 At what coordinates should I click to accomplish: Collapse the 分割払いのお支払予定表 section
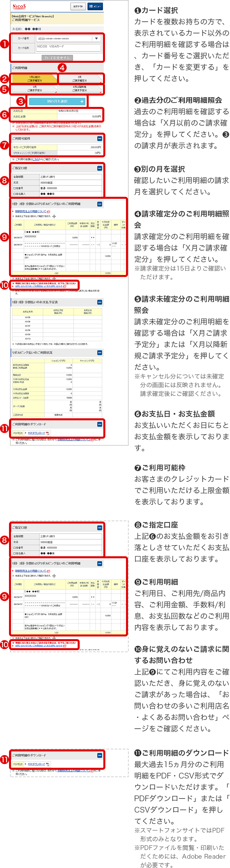click(x=100, y=302)
